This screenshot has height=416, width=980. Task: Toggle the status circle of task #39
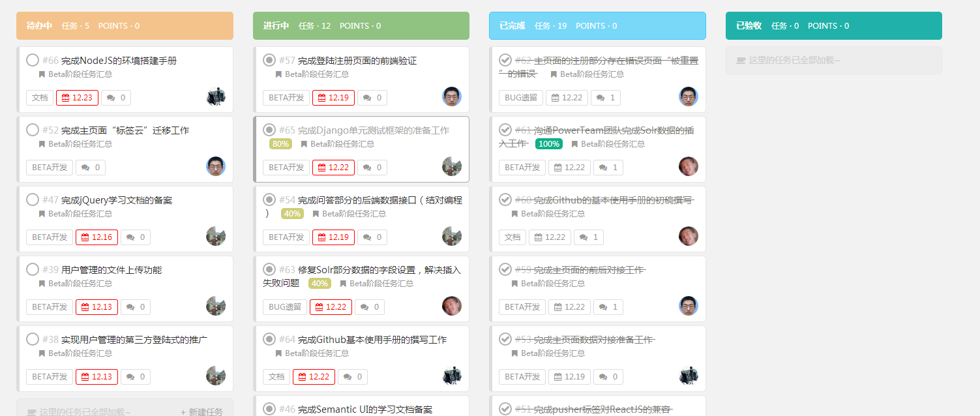(x=33, y=269)
